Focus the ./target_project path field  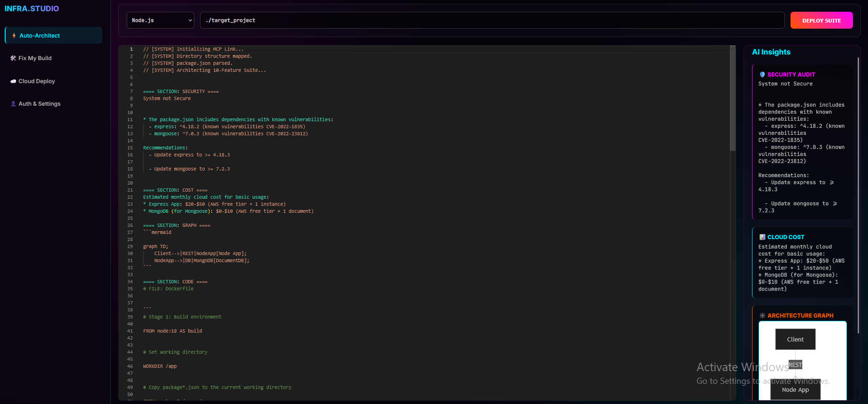pyautogui.click(x=492, y=20)
